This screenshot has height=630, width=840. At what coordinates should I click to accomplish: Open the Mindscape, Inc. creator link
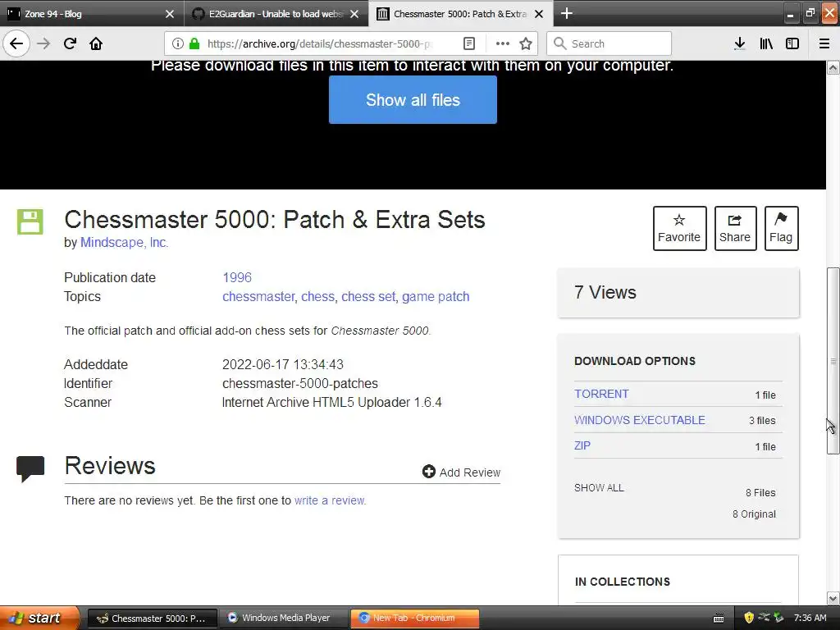125,243
